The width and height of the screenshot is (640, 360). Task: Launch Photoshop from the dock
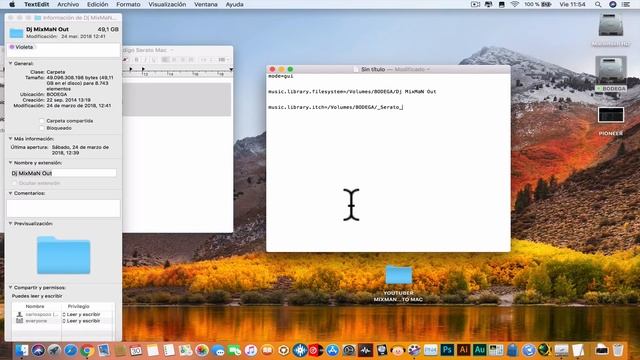click(447, 350)
